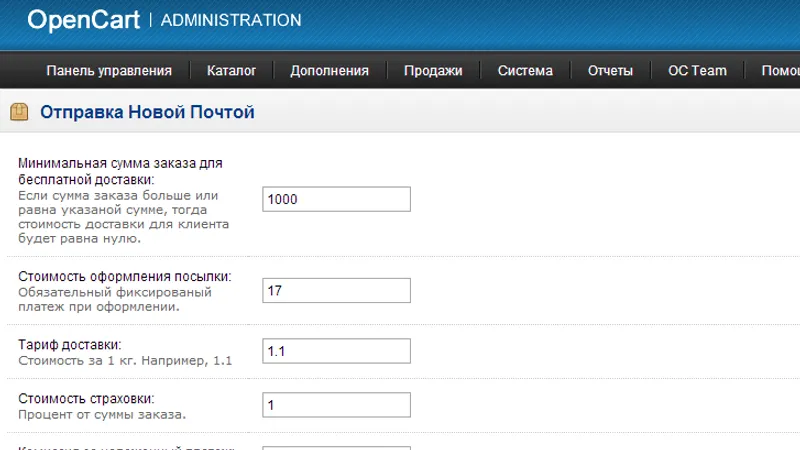Screen dimensions: 800x450
Task: Click the Стоимость страховки label
Action: click(x=86, y=398)
